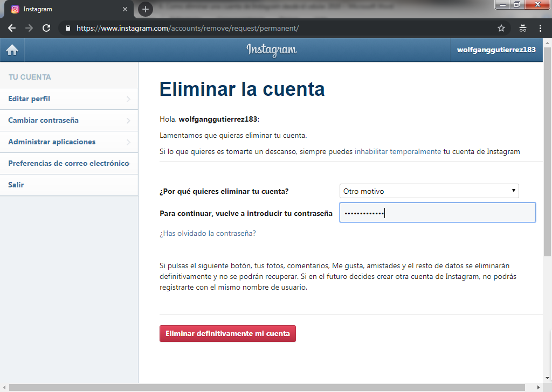
Task: Click the password input field
Action: 438,212
